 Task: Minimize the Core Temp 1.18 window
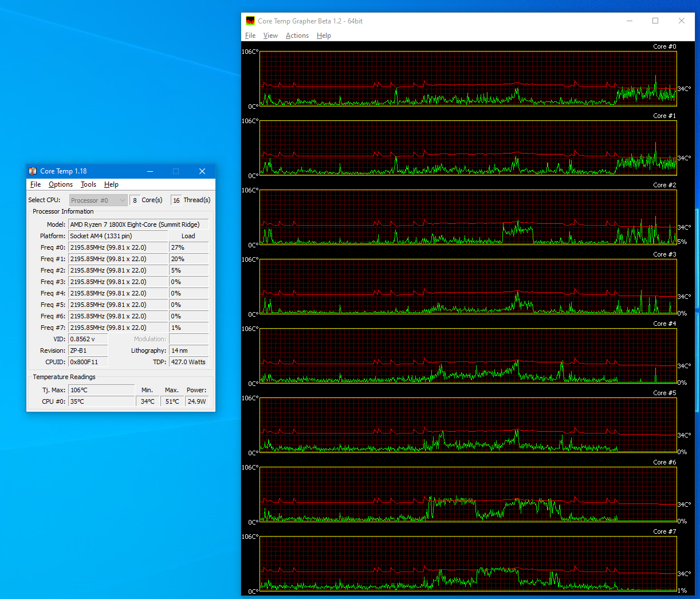pyautogui.click(x=150, y=171)
